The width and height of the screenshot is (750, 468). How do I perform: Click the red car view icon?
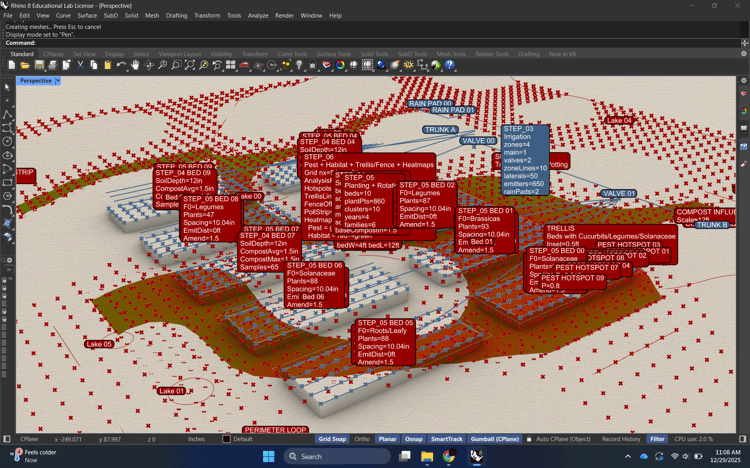click(x=244, y=65)
